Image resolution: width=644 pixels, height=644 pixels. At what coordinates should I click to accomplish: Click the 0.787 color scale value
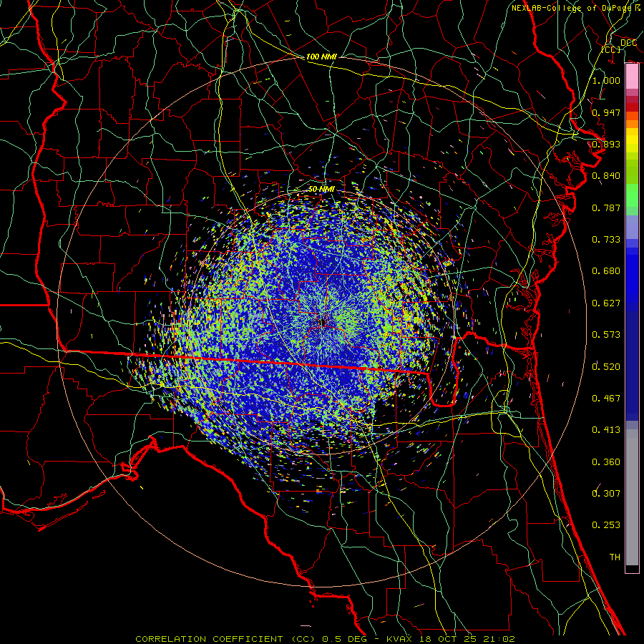coord(606,208)
